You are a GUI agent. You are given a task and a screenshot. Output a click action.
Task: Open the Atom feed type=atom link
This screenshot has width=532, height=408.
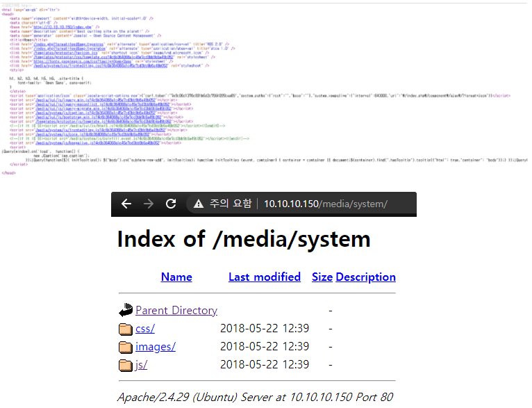pos(69,49)
